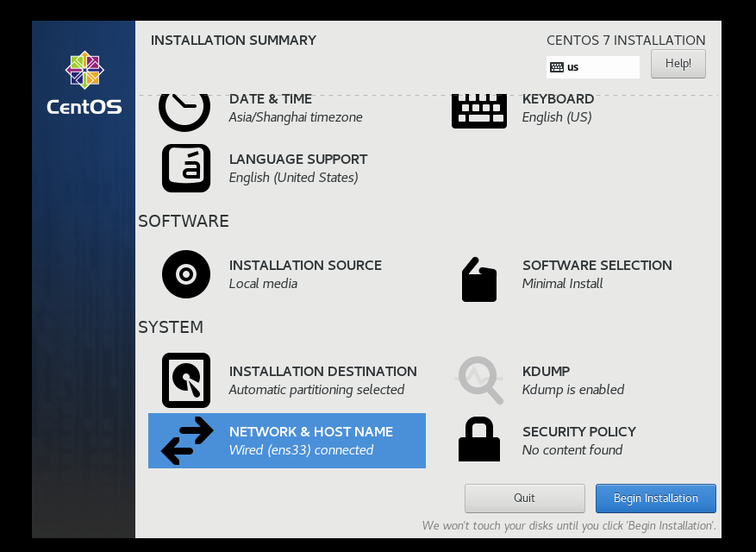756x552 pixels.
Task: Select INSTALLATION SOURCE heading
Action: click(305, 266)
